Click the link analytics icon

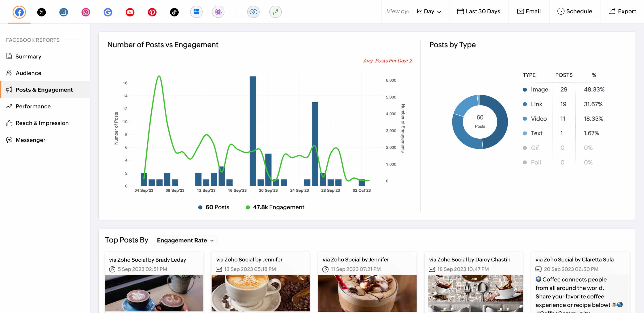click(x=253, y=11)
